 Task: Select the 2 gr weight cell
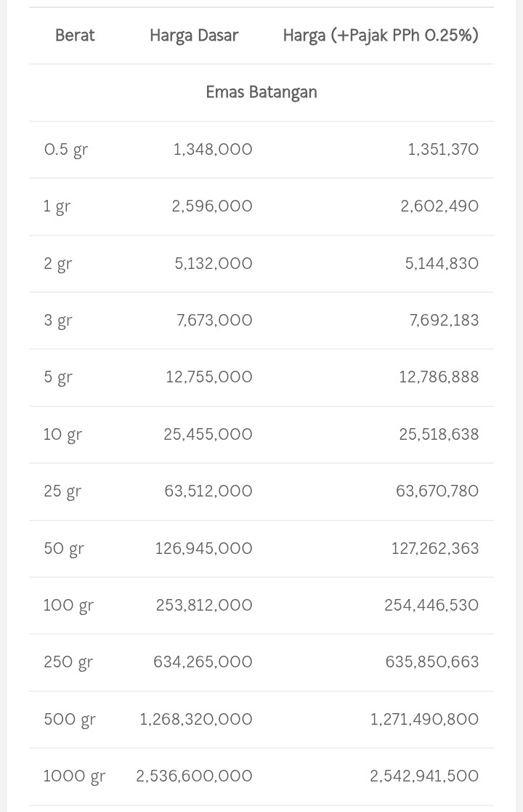coord(58,264)
